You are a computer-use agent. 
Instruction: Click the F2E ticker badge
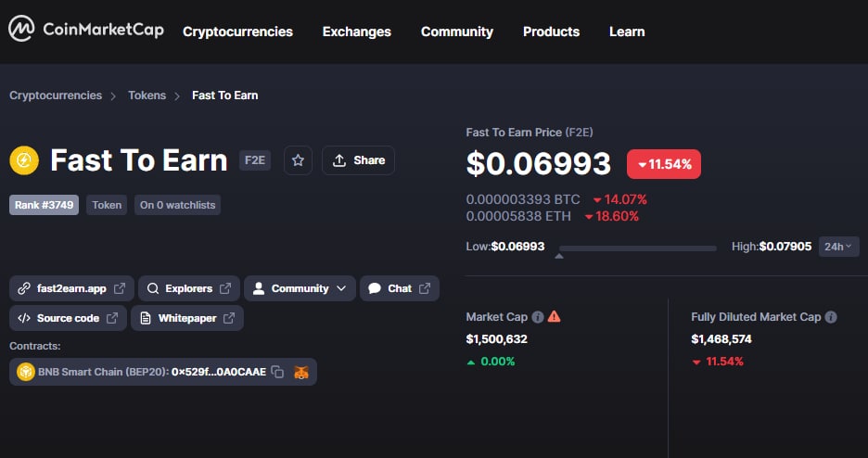click(255, 160)
